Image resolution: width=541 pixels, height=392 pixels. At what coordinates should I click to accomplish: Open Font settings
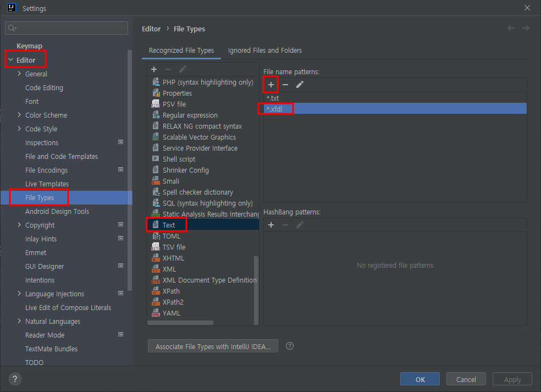[32, 102]
